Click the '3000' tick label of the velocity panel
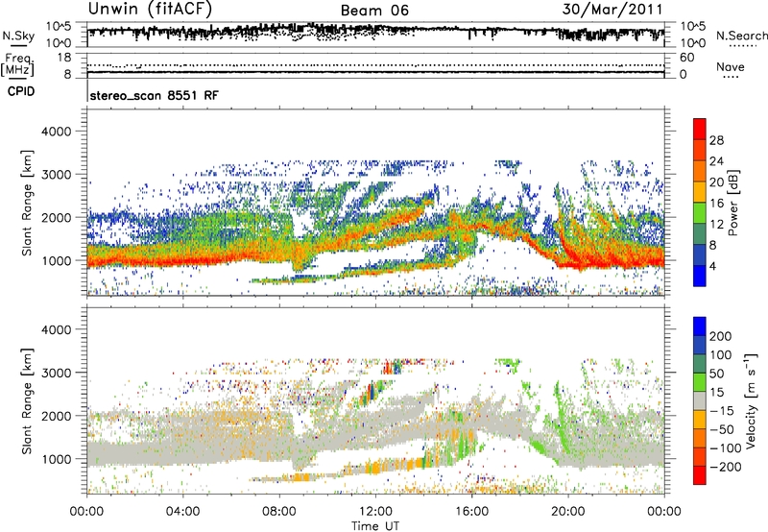The image size is (768, 532). pyautogui.click(x=56, y=373)
